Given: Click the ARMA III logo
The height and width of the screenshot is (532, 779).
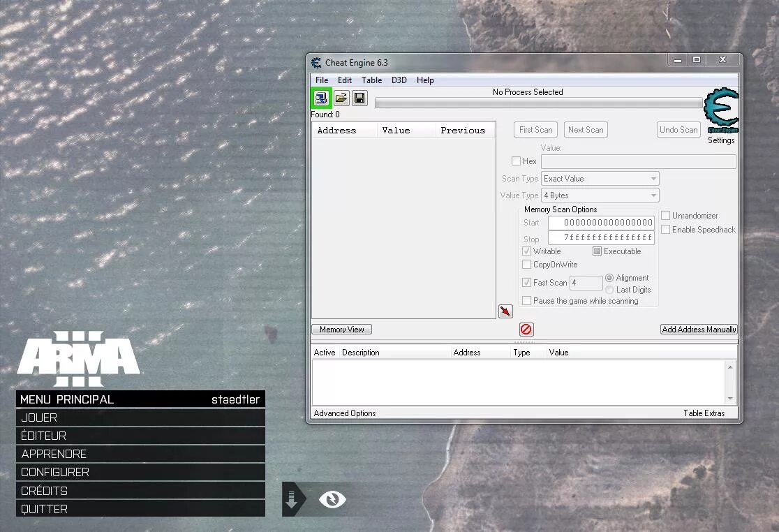Looking at the screenshot, I should point(78,359).
